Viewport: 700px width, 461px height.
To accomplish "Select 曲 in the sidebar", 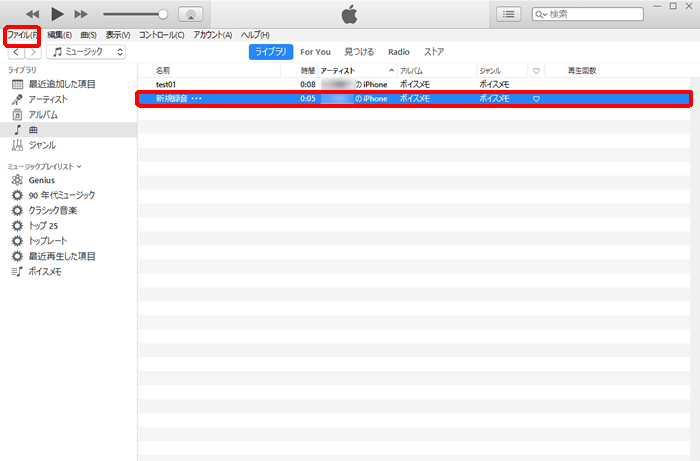I will click(68, 130).
